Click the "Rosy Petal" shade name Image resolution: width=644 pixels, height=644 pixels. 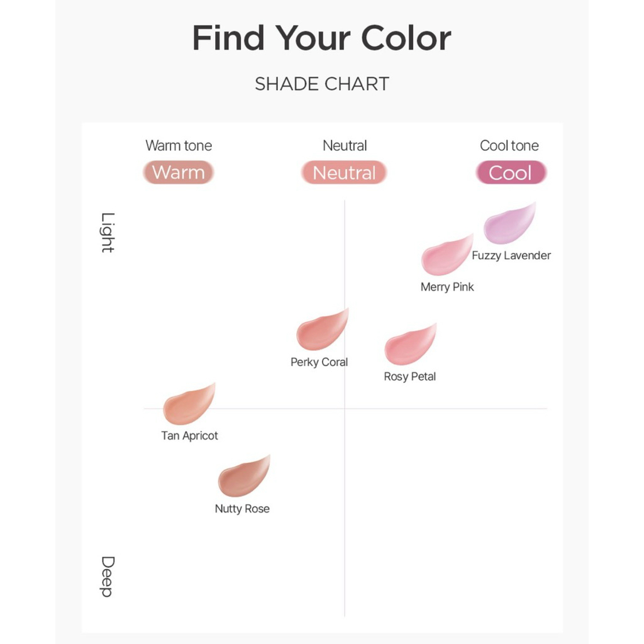tap(410, 377)
